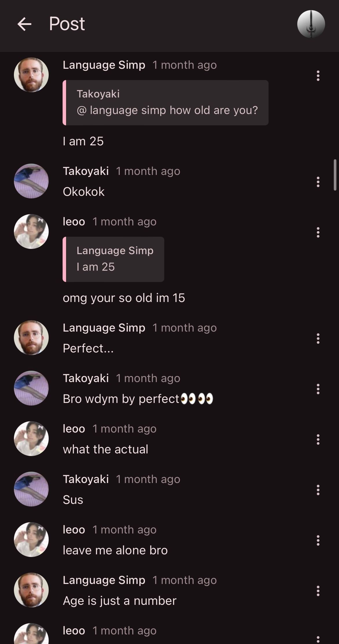
Task: Click the three-dot menu beside "Perfect..." comment
Action: point(318,339)
